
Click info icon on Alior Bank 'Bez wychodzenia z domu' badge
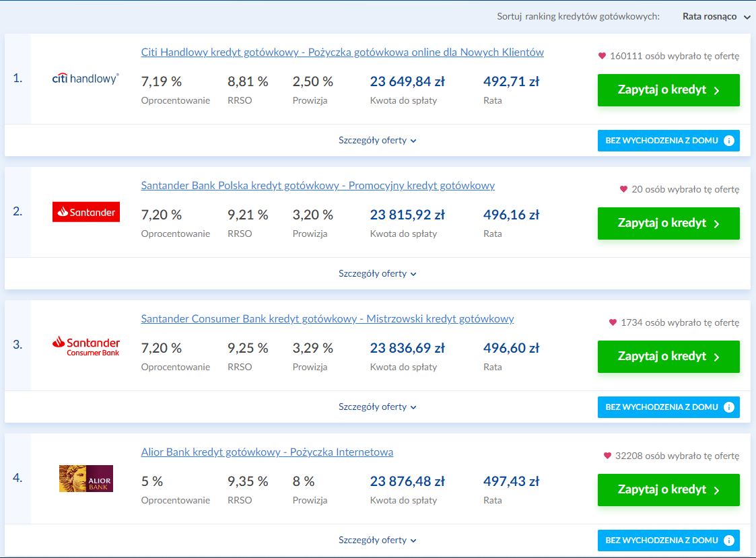click(729, 540)
